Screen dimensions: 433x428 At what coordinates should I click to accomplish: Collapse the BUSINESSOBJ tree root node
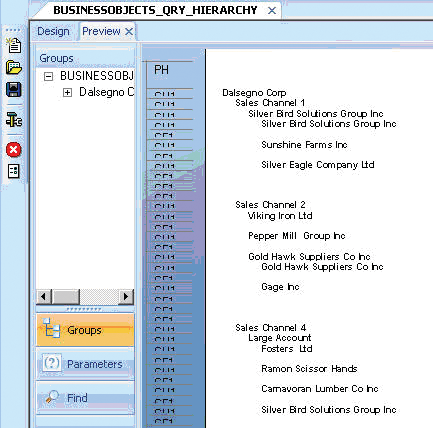[48, 77]
